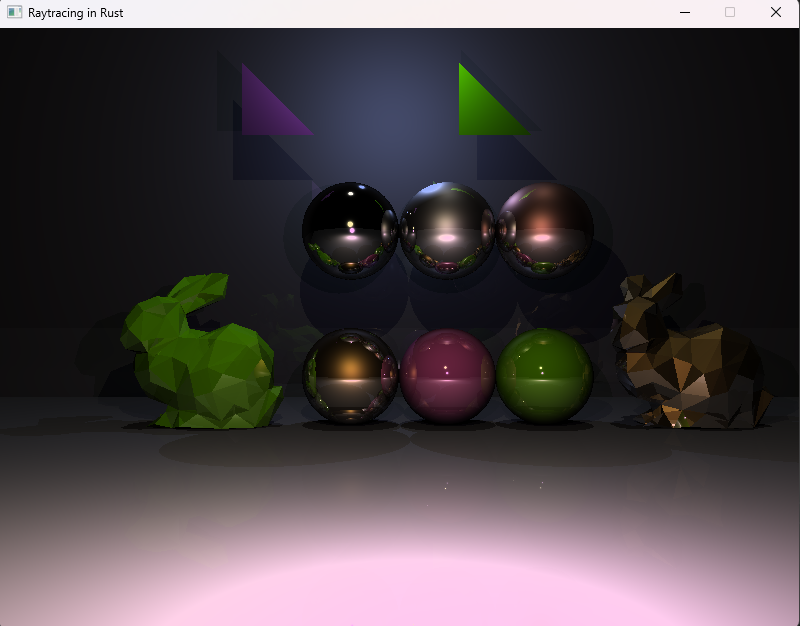Click the green low-poly bunny
The width and height of the screenshot is (800, 626).
point(201,352)
